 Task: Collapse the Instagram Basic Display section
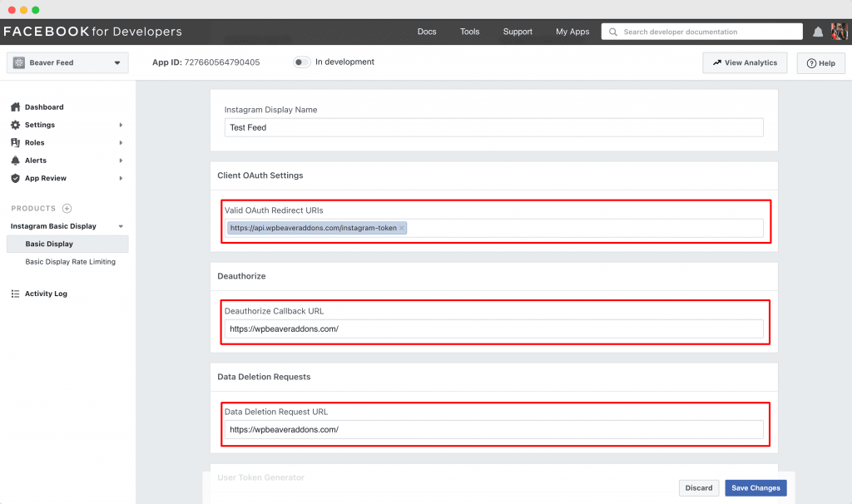121,226
